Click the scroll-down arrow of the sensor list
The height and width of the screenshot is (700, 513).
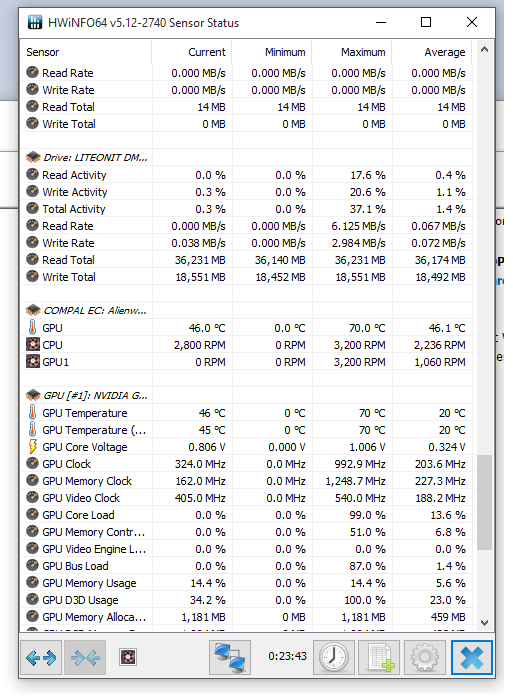(x=484, y=622)
